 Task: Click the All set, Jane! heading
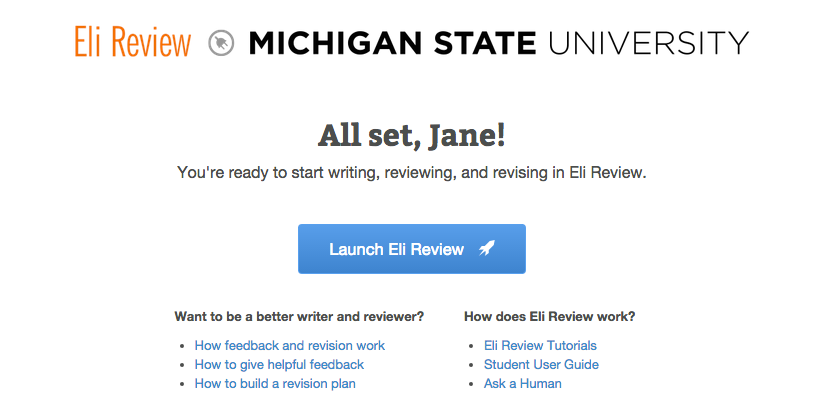pyautogui.click(x=411, y=134)
